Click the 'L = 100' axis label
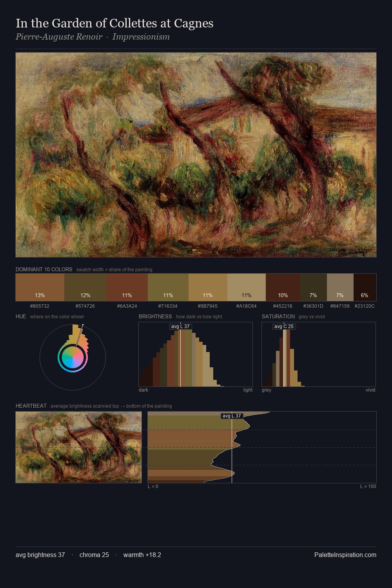Viewport: 392px width, 588px height. click(368, 486)
